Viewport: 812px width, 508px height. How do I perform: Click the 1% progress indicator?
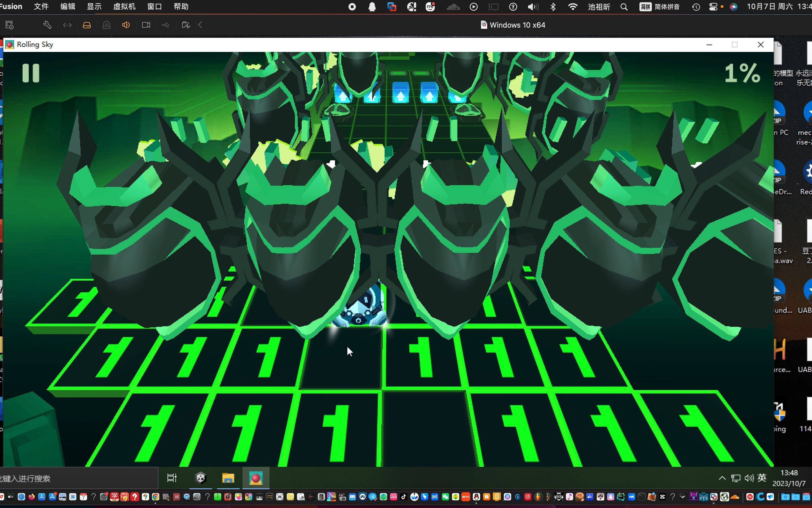point(742,73)
